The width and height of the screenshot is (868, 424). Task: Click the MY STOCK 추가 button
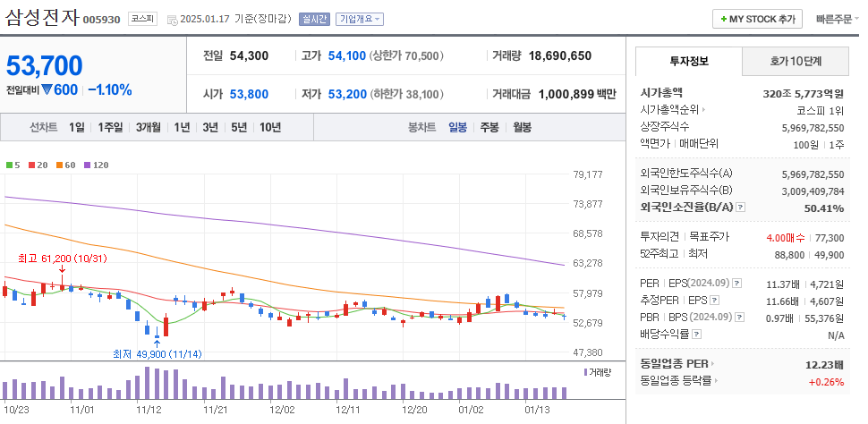coord(757,19)
